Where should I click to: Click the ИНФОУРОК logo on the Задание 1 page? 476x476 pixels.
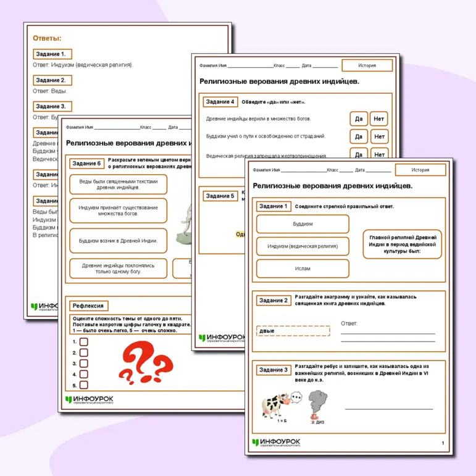point(276,442)
